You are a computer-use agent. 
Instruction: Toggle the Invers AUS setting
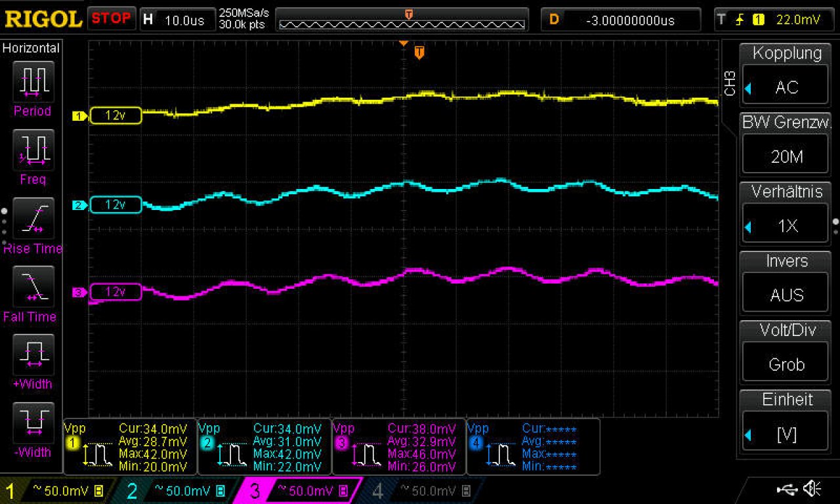pos(786,282)
